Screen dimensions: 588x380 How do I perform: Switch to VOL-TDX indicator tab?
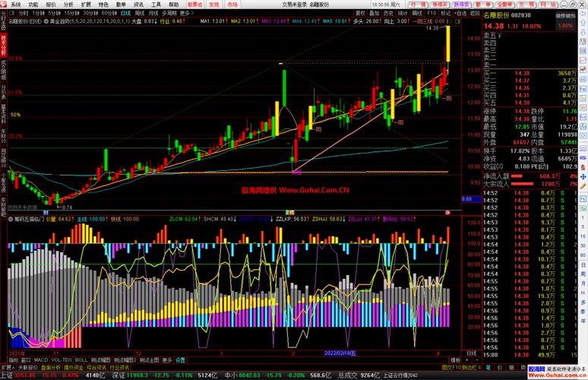(61, 360)
